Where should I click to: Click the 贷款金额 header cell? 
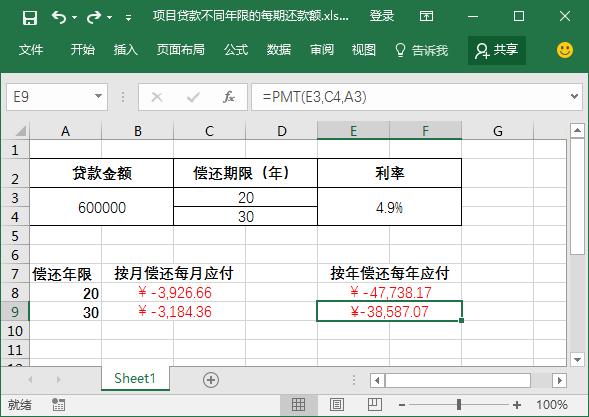[x=101, y=173]
